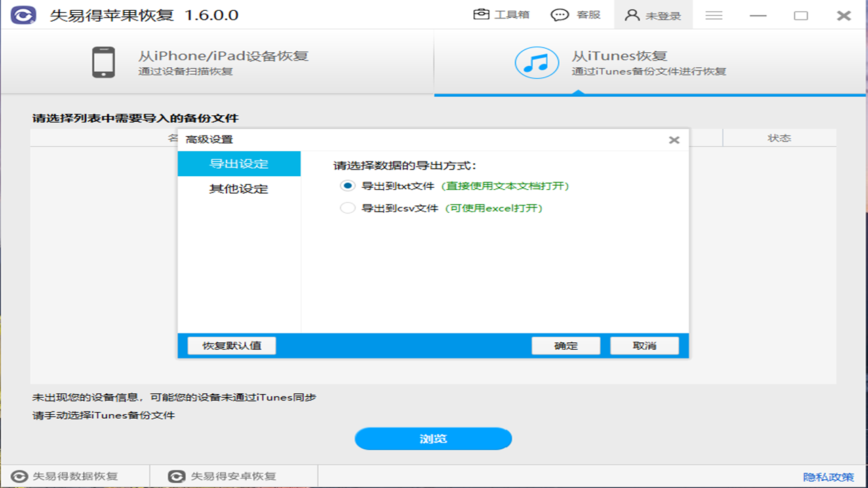
Task: Click the iTunes music note icon
Action: (x=536, y=62)
